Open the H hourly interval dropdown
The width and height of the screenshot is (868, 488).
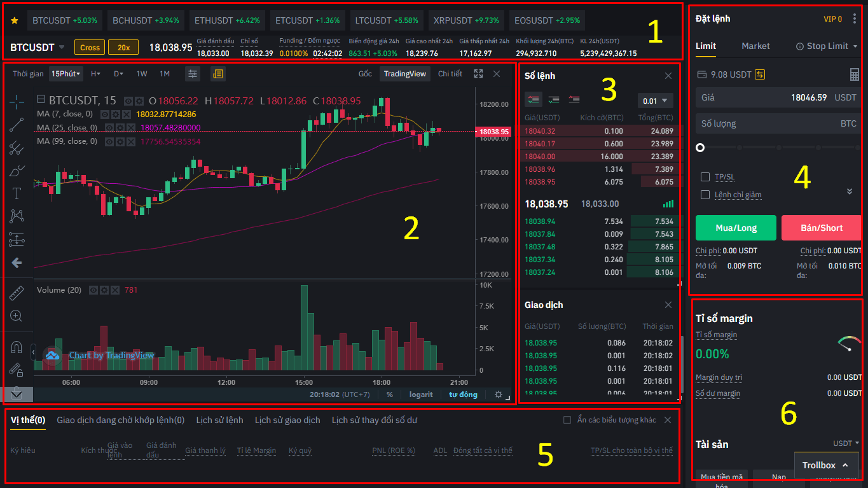[x=95, y=74]
